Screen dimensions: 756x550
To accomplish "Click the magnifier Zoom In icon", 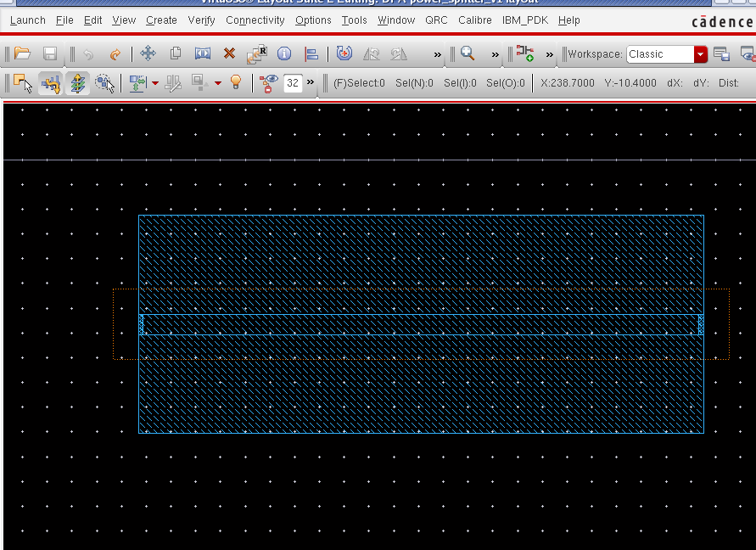I will coord(468,54).
